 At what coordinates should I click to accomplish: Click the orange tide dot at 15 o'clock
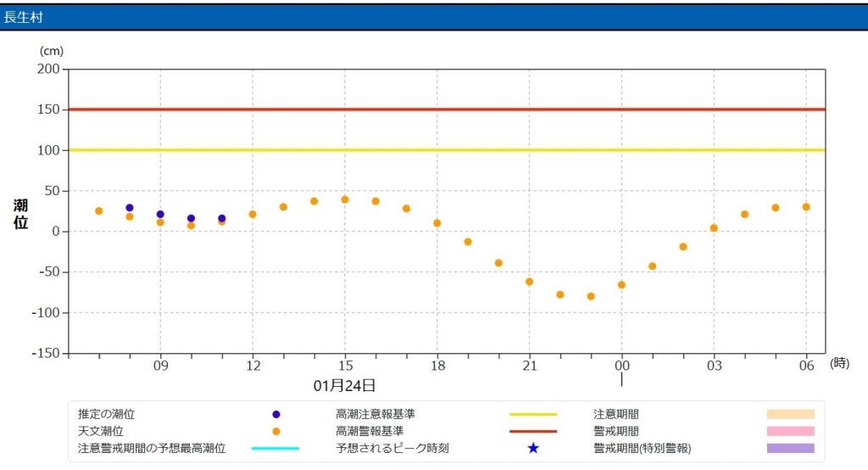tap(345, 199)
